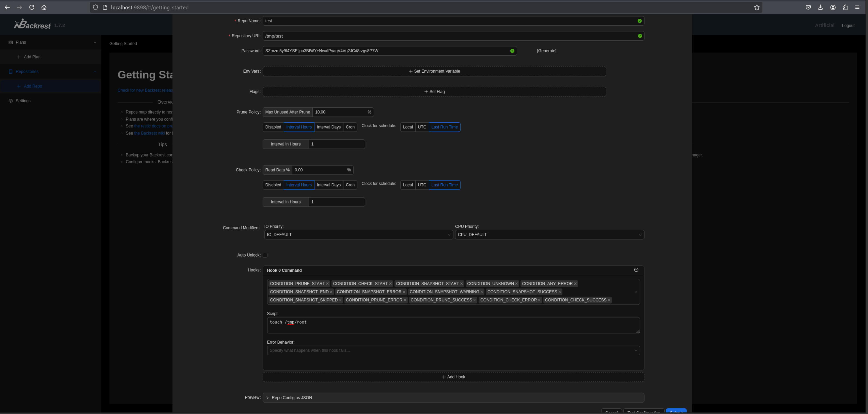Viewport: 868px width, 414px height.
Task: Open the browser extensions icon
Action: [x=845, y=7]
